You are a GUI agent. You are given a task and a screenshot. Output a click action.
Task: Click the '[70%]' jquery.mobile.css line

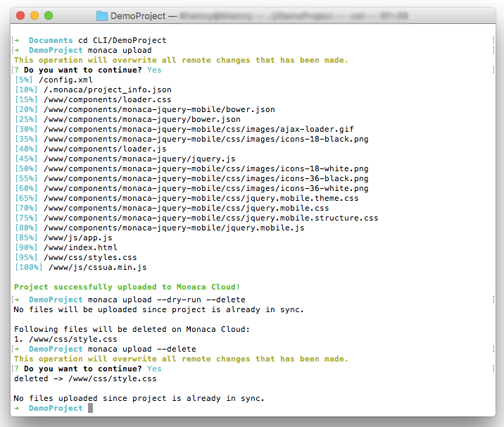pyautogui.click(x=172, y=208)
